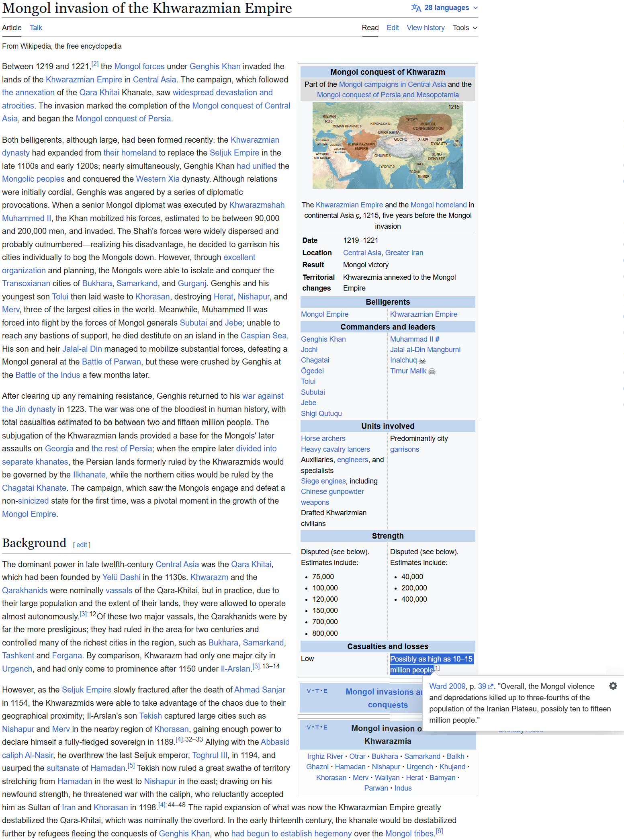624x840 pixels.
Task: Open 'Shigi Qutuqu' commander link
Action: pos(321,414)
